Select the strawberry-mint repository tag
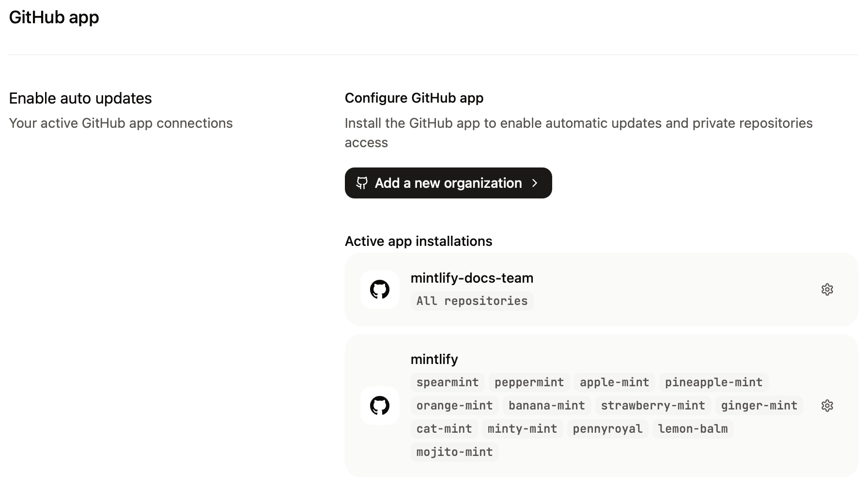868x485 pixels. coord(652,406)
